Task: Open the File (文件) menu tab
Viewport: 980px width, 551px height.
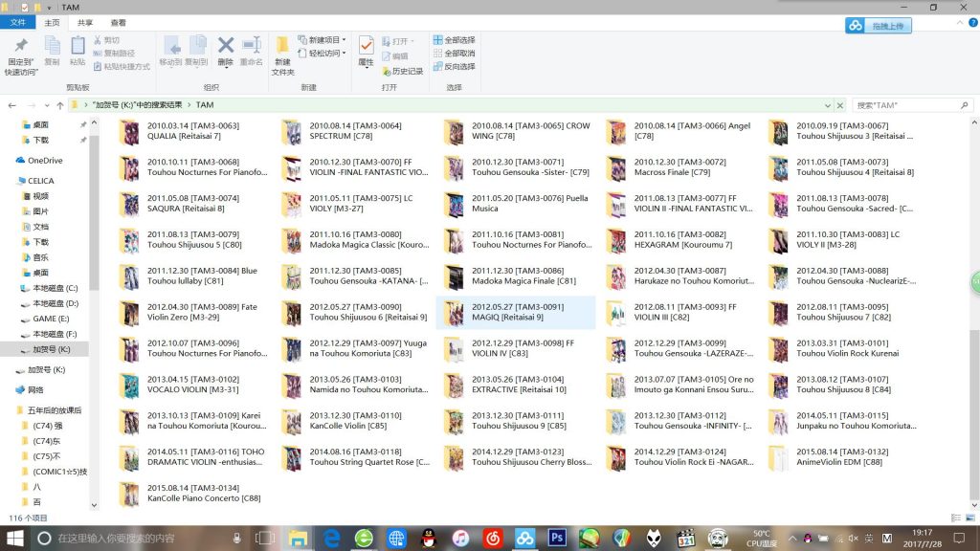Action: coord(17,23)
